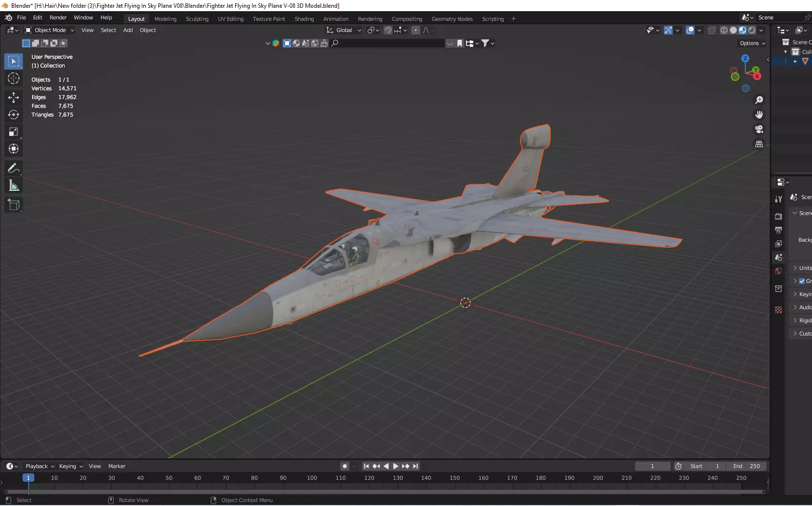The height and width of the screenshot is (506, 812).
Task: Open the Add menu in viewport header
Action: [x=128, y=30]
